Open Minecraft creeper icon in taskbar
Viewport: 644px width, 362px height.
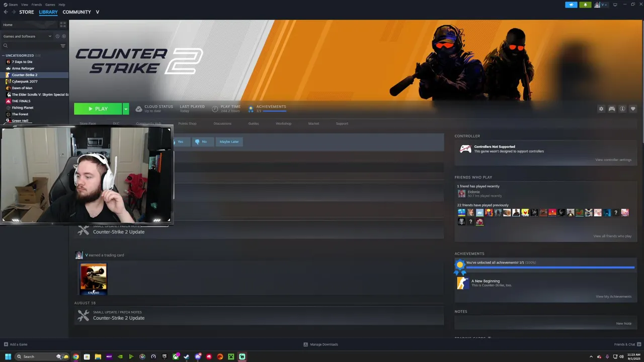(231, 356)
